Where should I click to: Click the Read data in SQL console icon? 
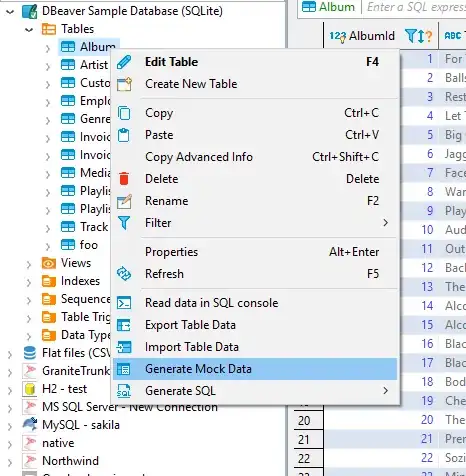click(x=124, y=303)
